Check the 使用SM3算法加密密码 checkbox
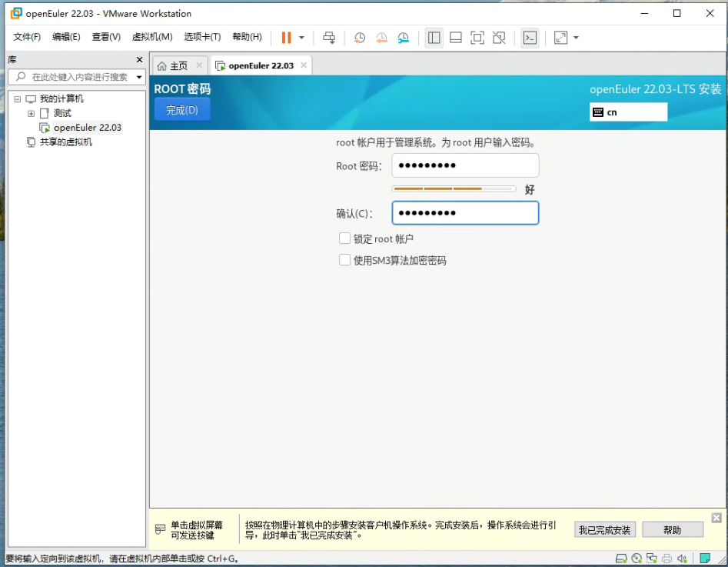Image resolution: width=728 pixels, height=567 pixels. pos(344,260)
